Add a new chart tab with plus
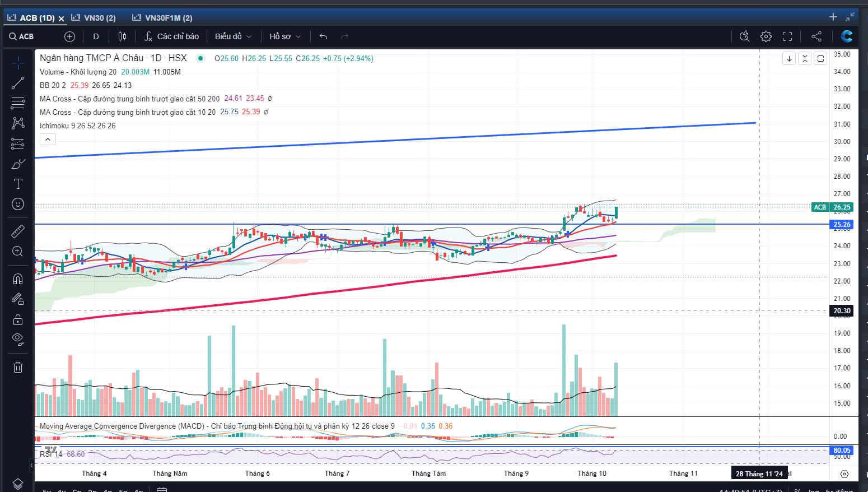 pos(833,17)
